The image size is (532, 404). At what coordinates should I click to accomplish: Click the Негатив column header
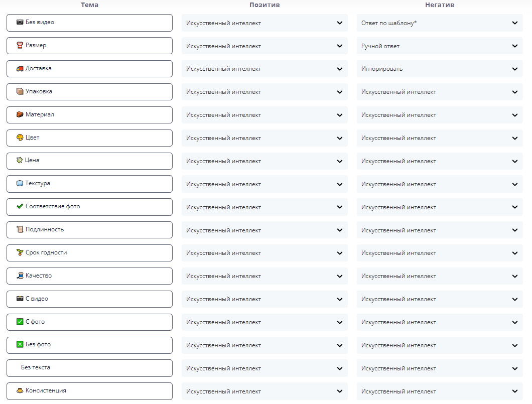pyautogui.click(x=439, y=5)
